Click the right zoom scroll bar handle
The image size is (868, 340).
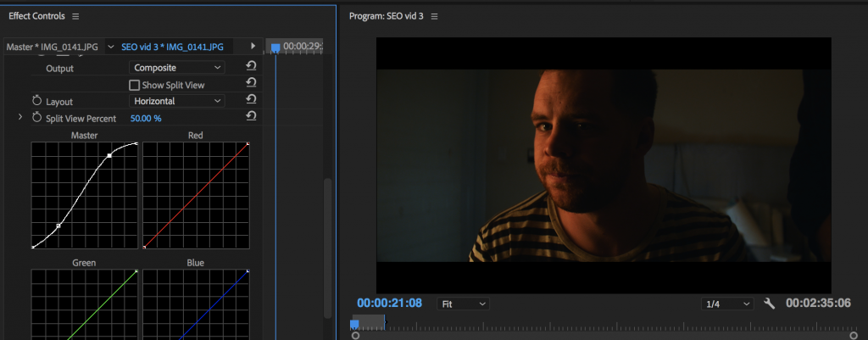tap(853, 336)
